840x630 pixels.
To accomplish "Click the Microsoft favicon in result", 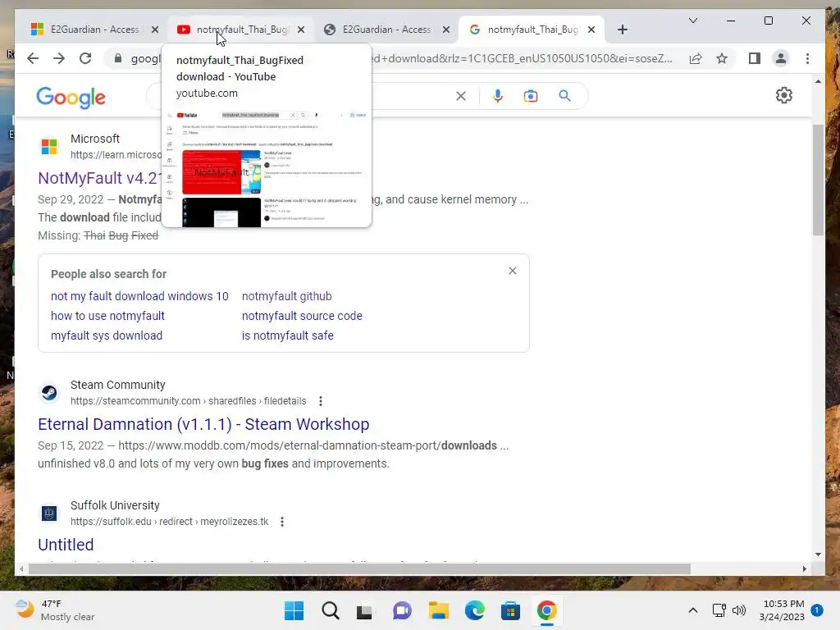I will point(49,146).
